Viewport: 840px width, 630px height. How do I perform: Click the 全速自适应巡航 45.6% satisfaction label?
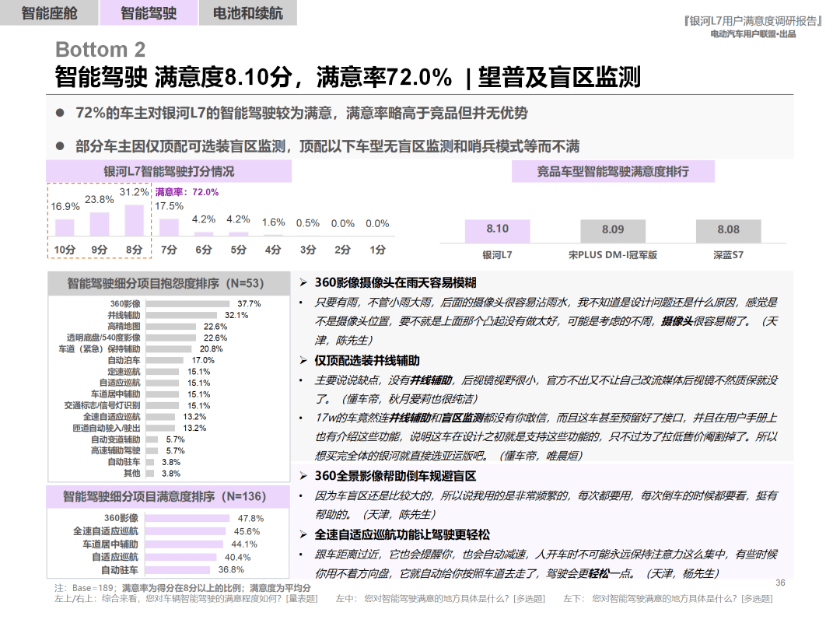click(x=106, y=531)
